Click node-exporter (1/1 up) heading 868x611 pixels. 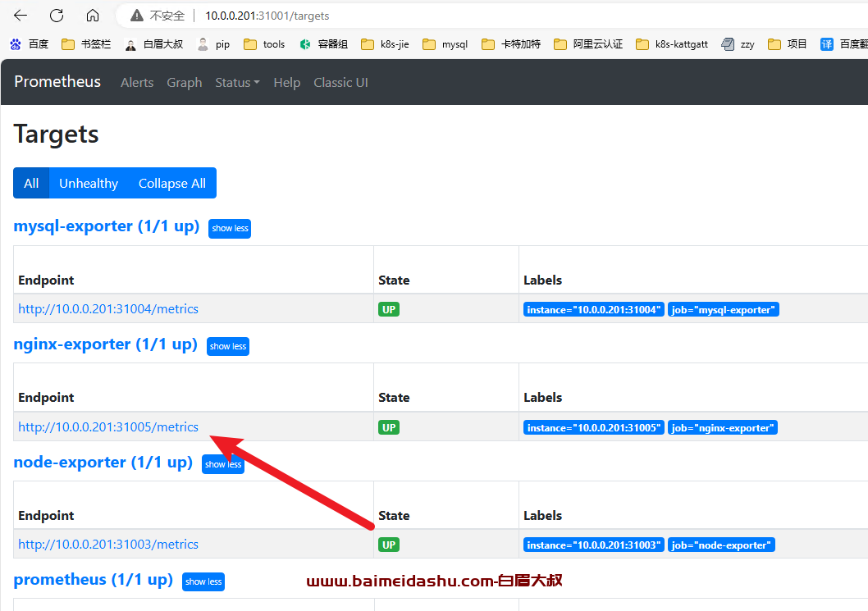103,462
